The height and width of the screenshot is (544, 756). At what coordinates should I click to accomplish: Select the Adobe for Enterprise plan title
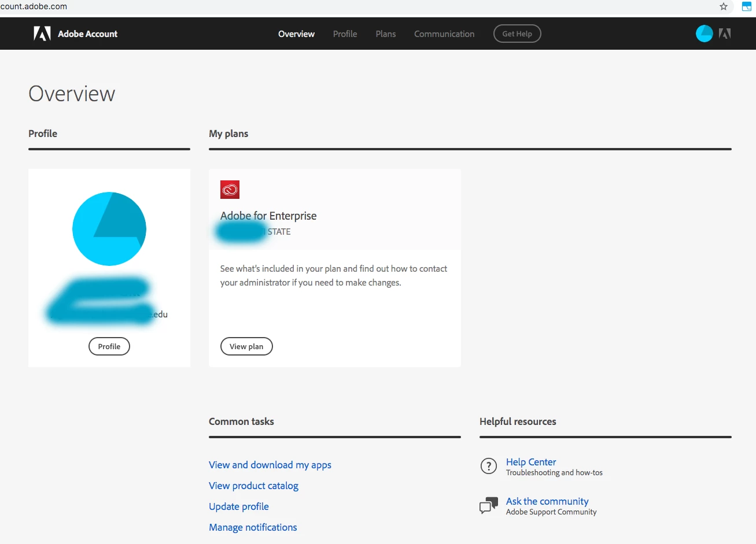point(268,216)
